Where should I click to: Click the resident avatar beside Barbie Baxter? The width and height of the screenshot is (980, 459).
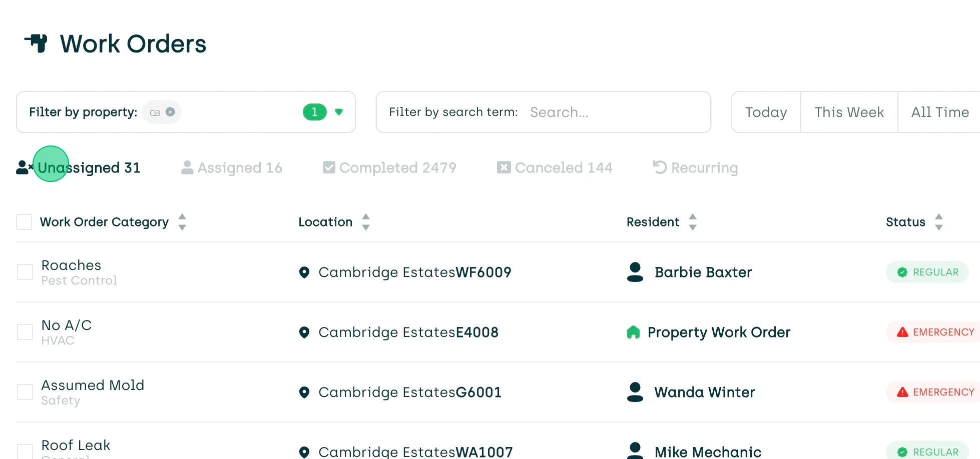(x=634, y=272)
